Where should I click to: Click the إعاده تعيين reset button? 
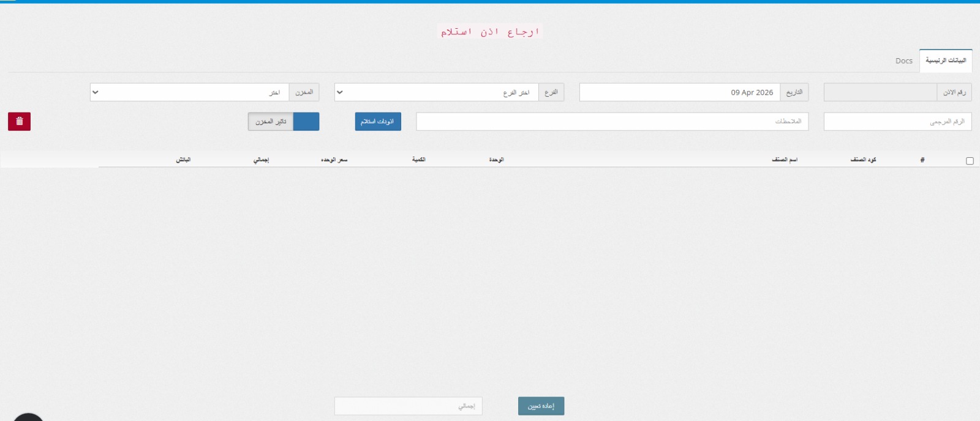[x=541, y=406]
